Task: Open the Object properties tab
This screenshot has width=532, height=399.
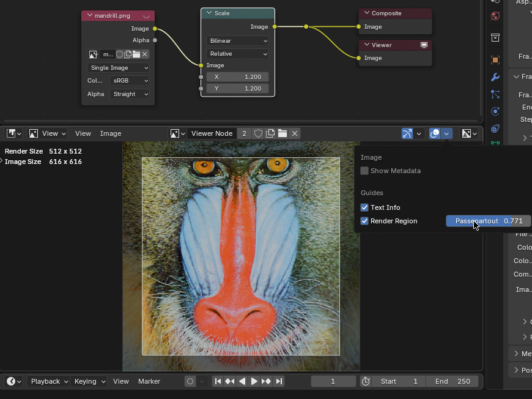Action: pos(495,60)
